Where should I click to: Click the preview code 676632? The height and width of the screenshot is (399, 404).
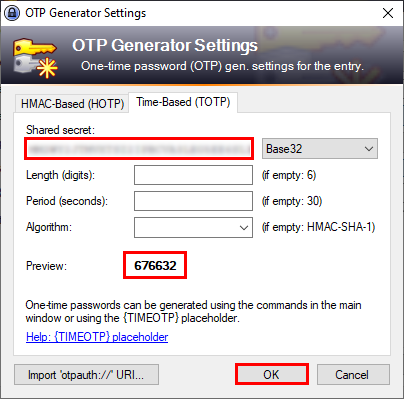click(155, 266)
